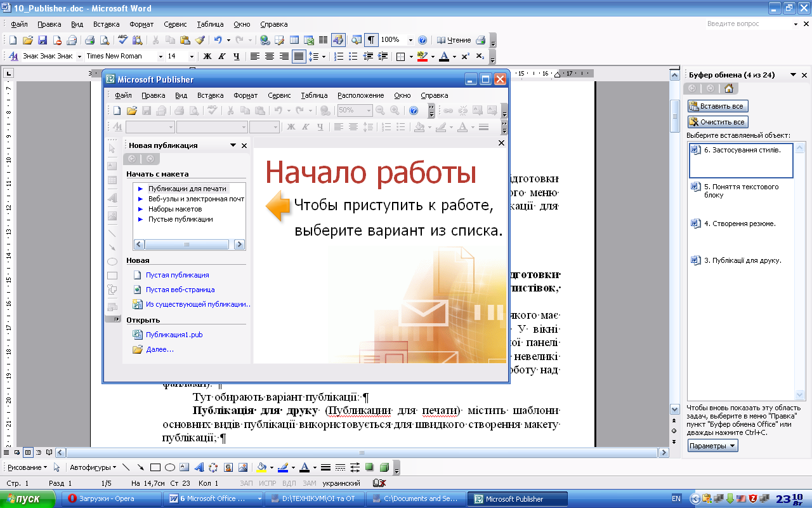
Task: Open Рисование dropdown in drawing toolbar
Action: [x=28, y=467]
